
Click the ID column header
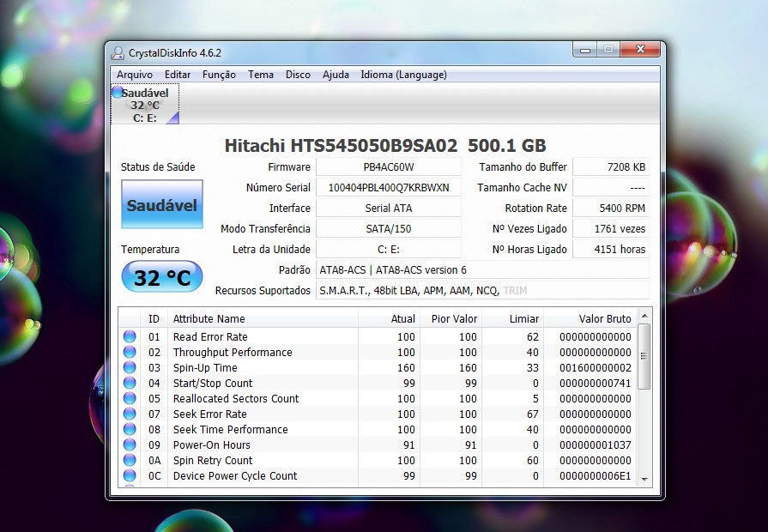154,318
